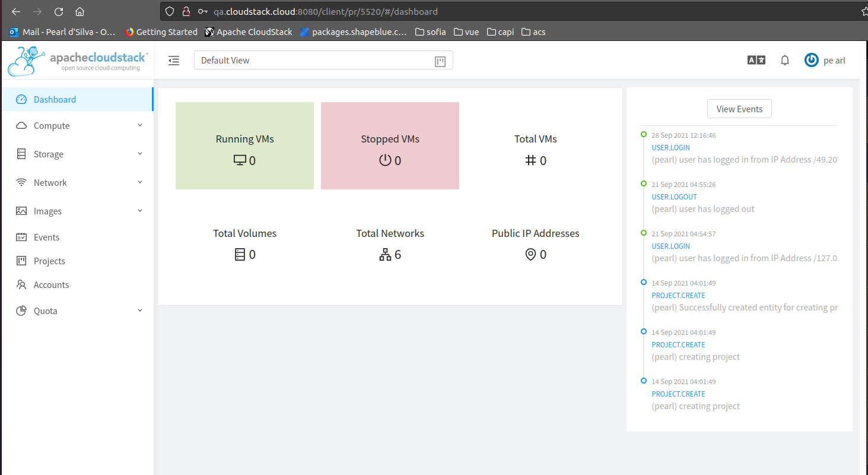Click the hash icon under Total VMs
This screenshot has width=868, height=475.
click(531, 160)
